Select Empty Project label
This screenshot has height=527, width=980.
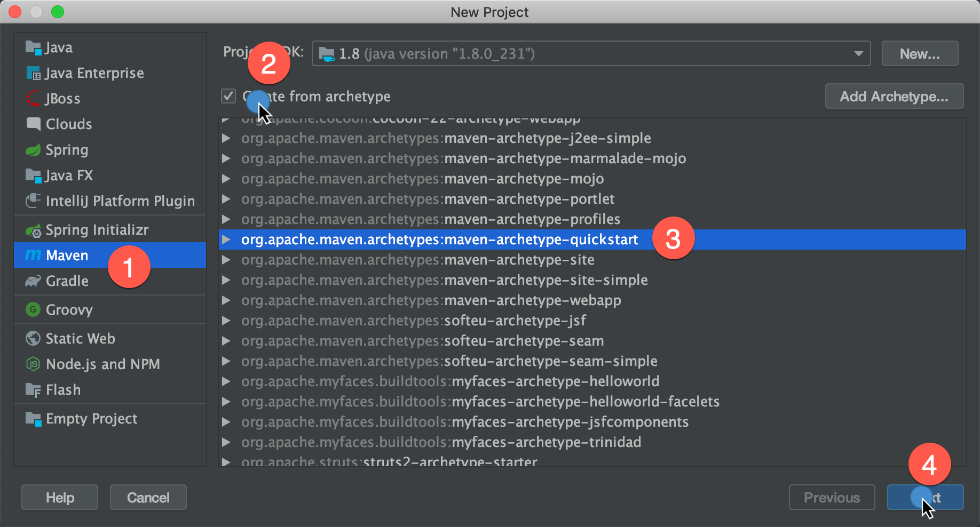point(92,419)
